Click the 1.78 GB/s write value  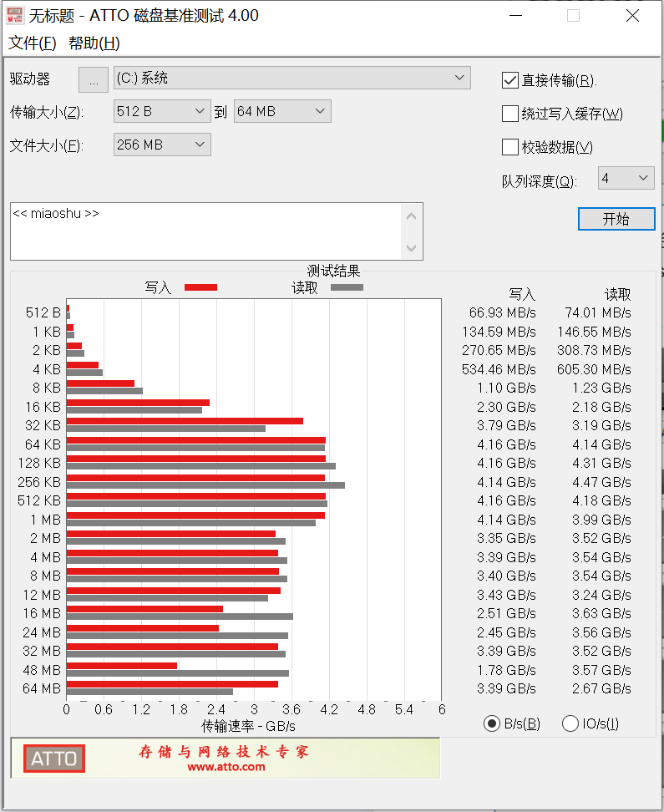click(506, 670)
